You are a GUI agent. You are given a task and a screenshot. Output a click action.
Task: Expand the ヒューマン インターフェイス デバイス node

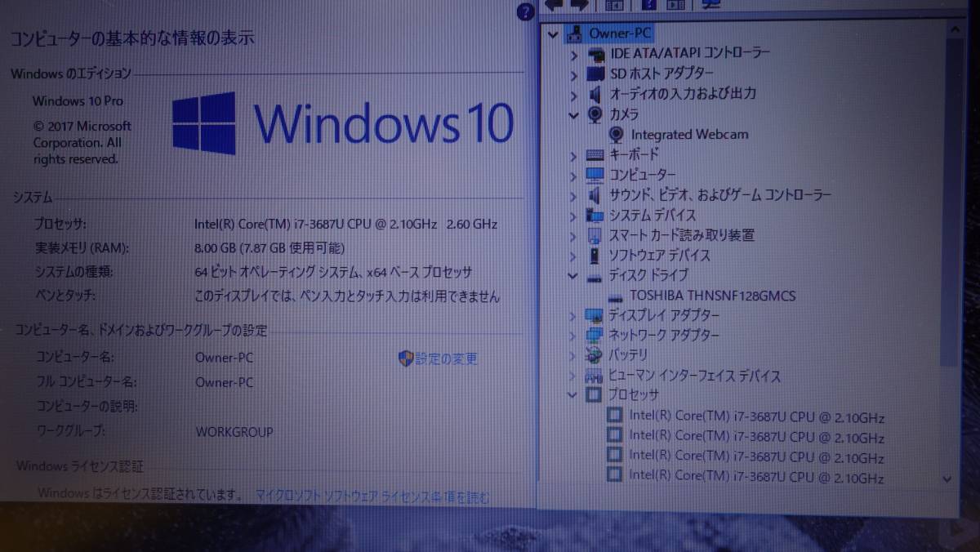tap(573, 376)
